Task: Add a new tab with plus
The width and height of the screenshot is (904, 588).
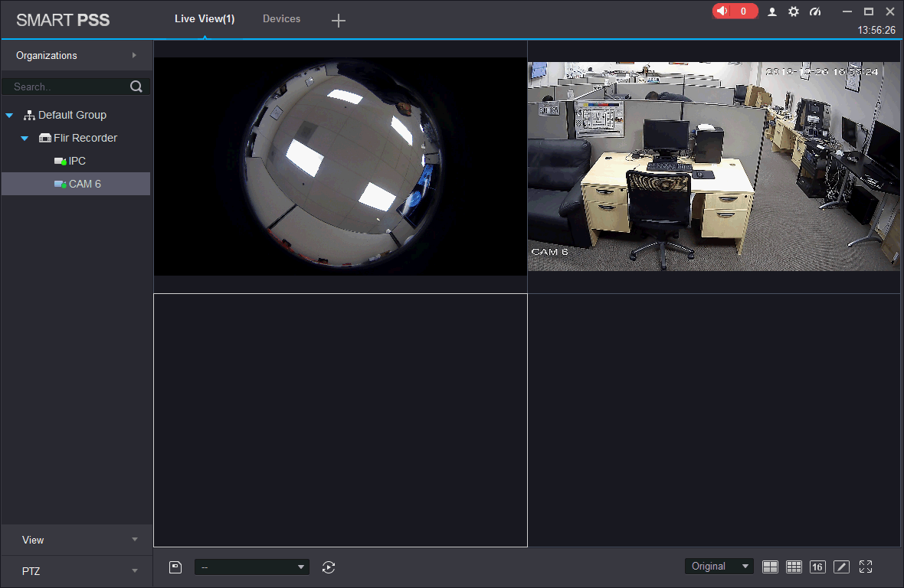Action: [339, 21]
